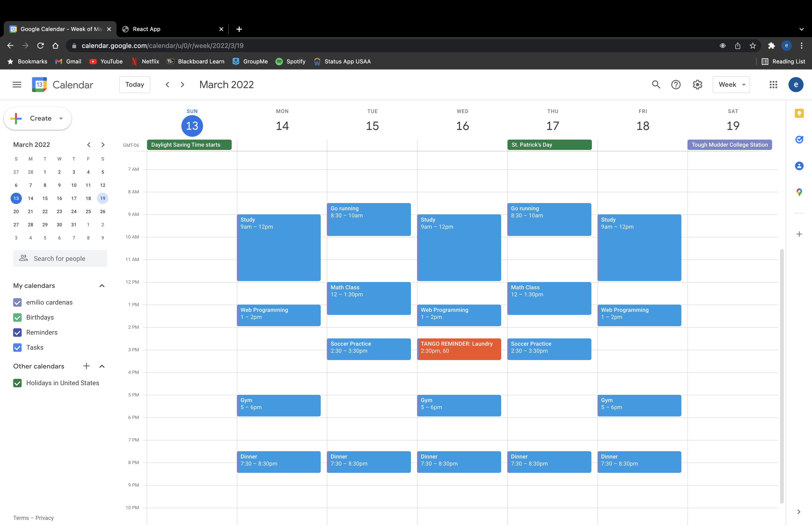Collapse the Other calendars section
812x525 pixels.
(101, 366)
